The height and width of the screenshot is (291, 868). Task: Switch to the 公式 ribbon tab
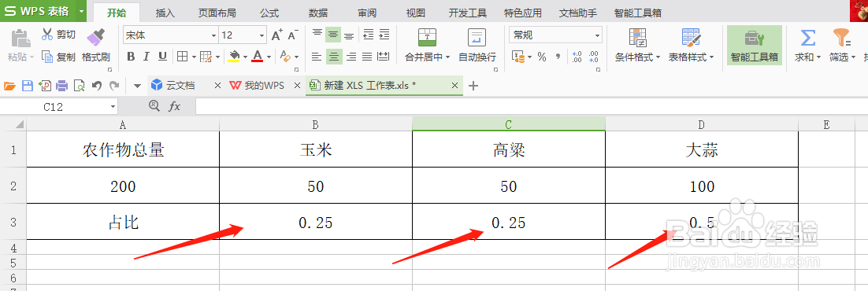[269, 13]
